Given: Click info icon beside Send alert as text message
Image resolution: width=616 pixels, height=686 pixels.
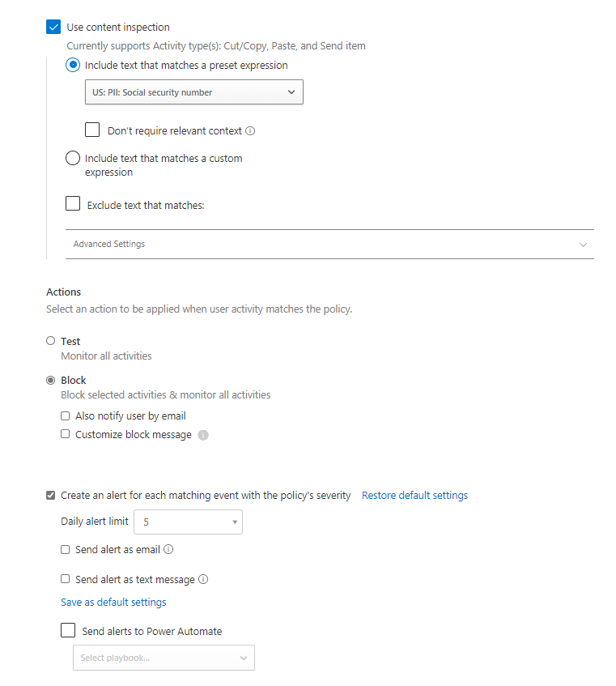Looking at the screenshot, I should pos(203,579).
